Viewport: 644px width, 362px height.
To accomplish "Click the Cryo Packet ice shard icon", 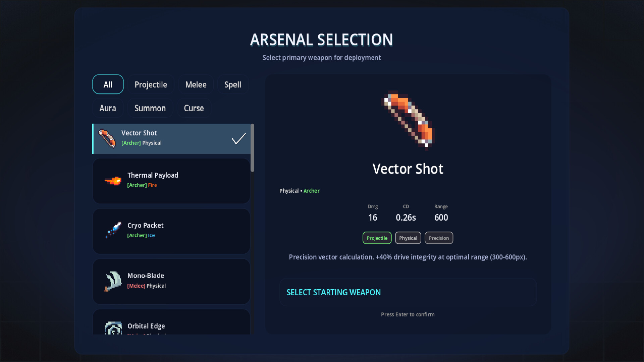I will coord(113,231).
